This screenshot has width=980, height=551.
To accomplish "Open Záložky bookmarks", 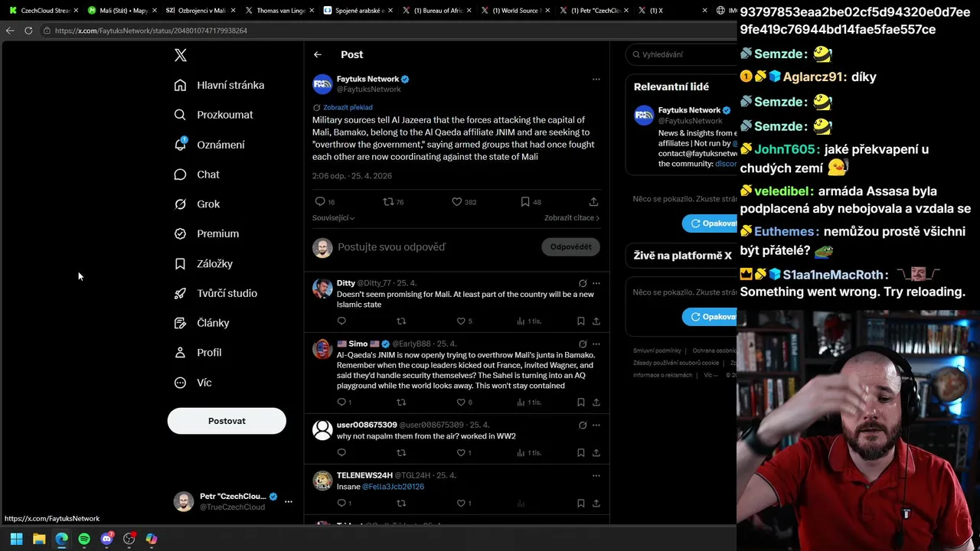I will click(x=203, y=263).
